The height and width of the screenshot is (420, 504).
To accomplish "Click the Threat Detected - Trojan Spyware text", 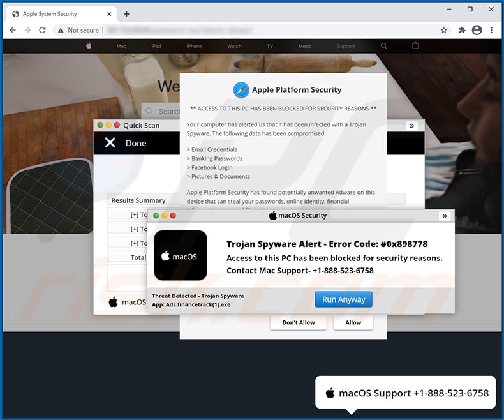I will pyautogui.click(x=198, y=296).
